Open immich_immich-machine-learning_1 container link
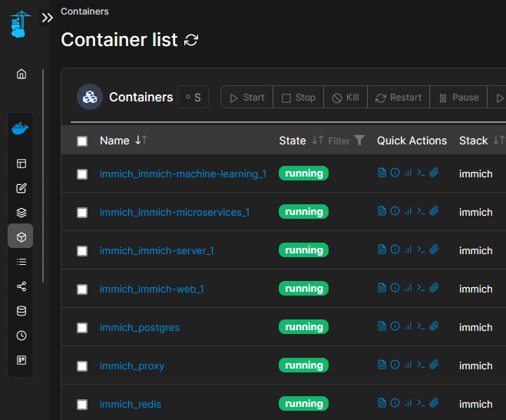The height and width of the screenshot is (420, 506). coord(183,174)
